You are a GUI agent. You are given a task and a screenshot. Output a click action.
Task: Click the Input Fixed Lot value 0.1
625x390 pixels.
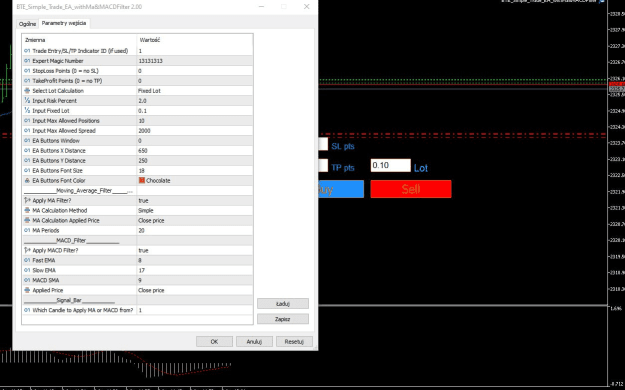pyautogui.click(x=195, y=110)
